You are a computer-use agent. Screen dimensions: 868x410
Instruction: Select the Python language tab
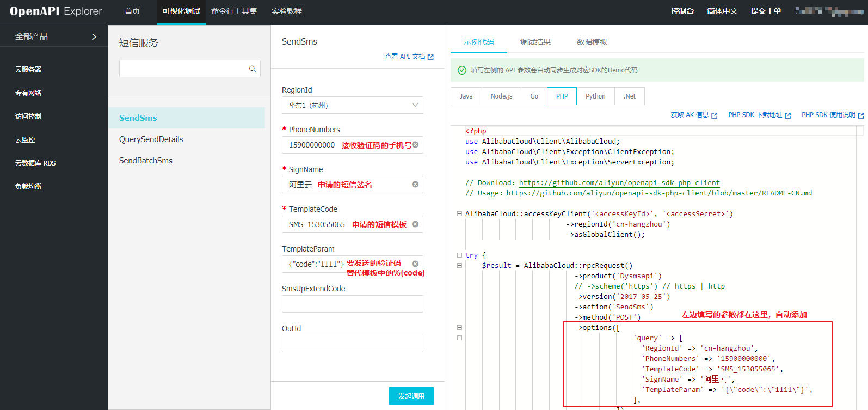click(x=595, y=96)
